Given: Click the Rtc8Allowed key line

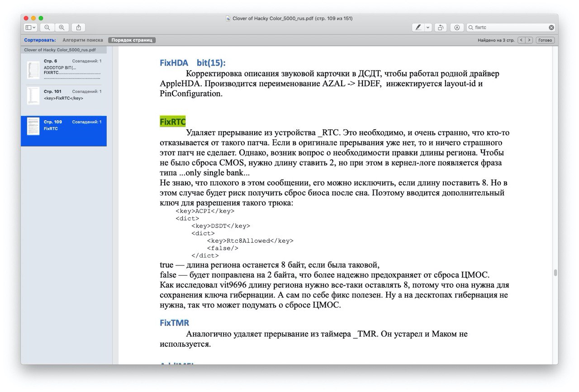Looking at the screenshot, I should (x=250, y=241).
